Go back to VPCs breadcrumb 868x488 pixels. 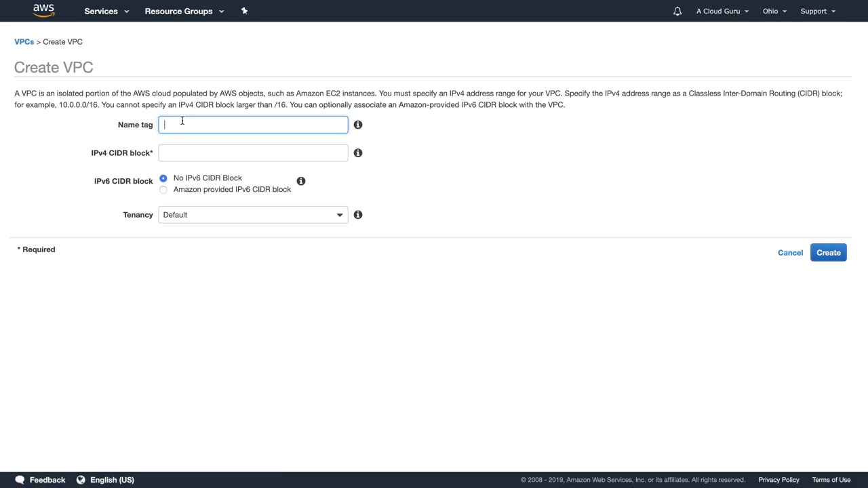coord(24,42)
